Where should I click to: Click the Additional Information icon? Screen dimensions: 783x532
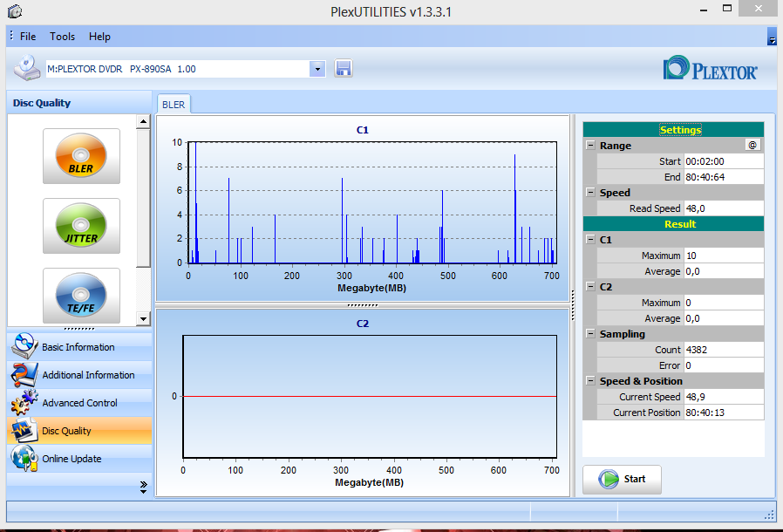(24, 375)
